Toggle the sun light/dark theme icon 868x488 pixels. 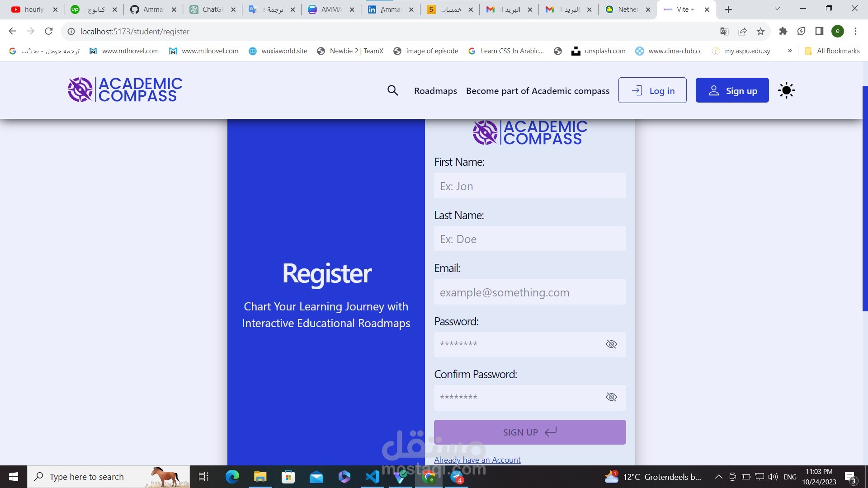pyautogui.click(x=786, y=90)
